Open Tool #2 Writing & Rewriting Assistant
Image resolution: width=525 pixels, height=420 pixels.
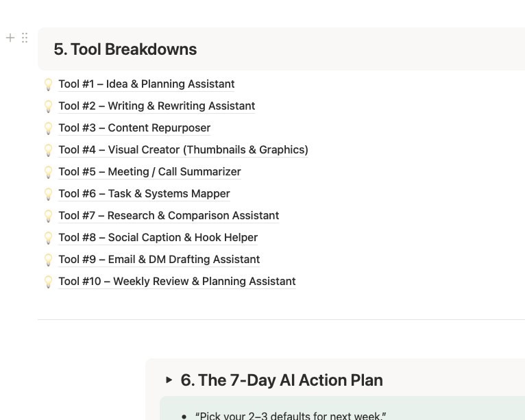tap(157, 106)
